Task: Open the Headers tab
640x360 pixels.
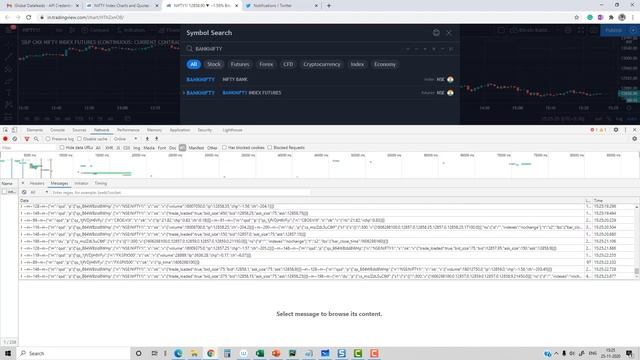Action: [x=37, y=183]
